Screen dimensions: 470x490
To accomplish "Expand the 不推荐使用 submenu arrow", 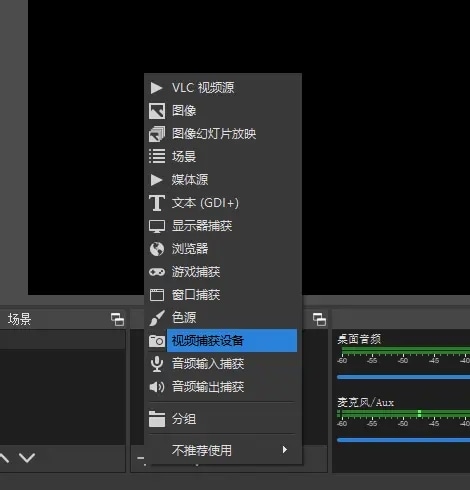I will 285,450.
